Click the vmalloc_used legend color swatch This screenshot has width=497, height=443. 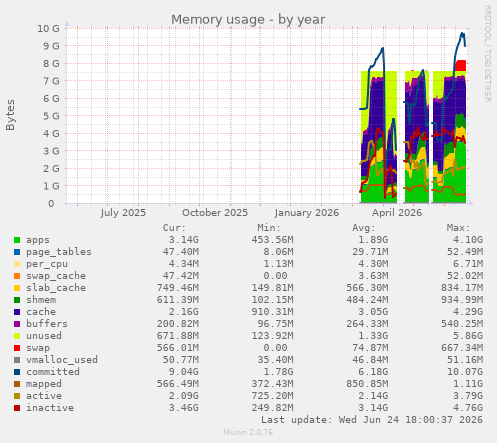pyautogui.click(x=17, y=360)
